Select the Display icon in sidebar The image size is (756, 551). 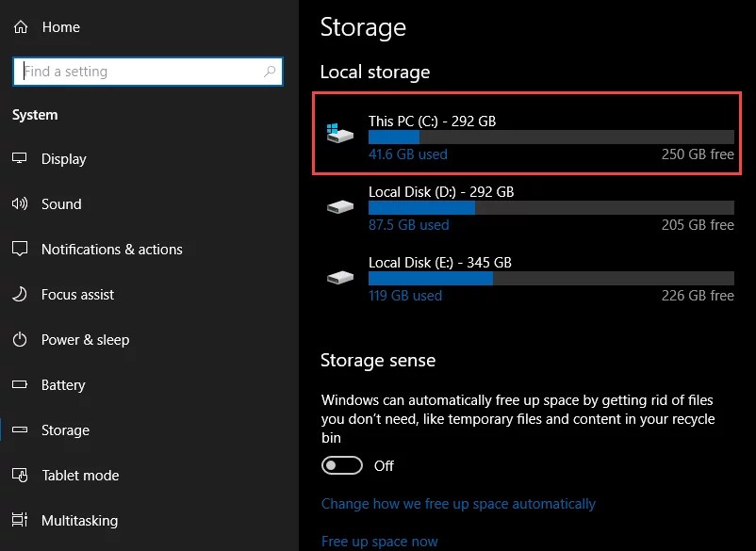click(20, 159)
